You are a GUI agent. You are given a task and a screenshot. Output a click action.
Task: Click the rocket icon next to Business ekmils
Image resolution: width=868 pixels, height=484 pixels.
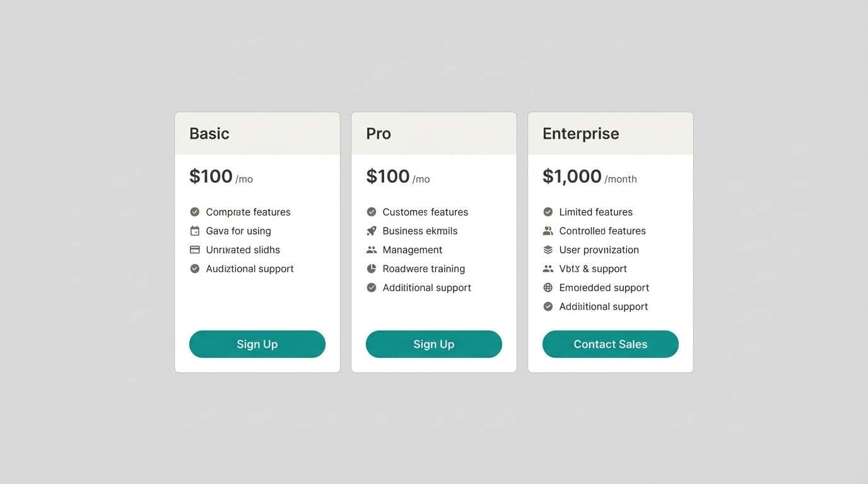click(371, 231)
